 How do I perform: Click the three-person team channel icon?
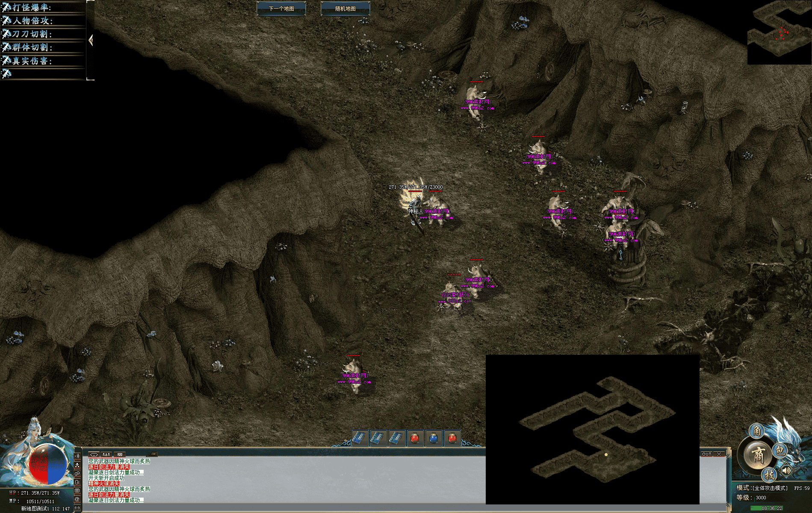77,465
